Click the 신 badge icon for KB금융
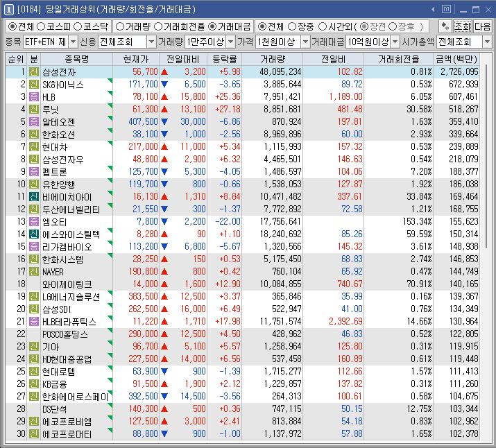Screen dimensions: 496x448 [x=34, y=384]
